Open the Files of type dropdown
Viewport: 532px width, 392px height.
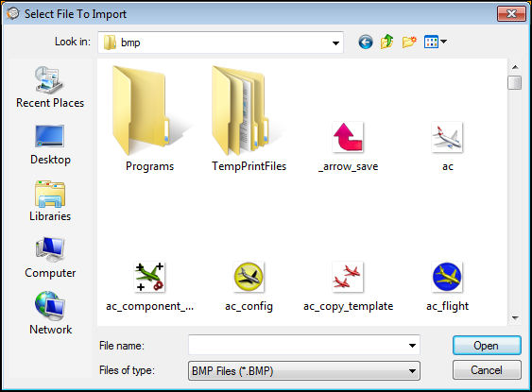point(304,370)
